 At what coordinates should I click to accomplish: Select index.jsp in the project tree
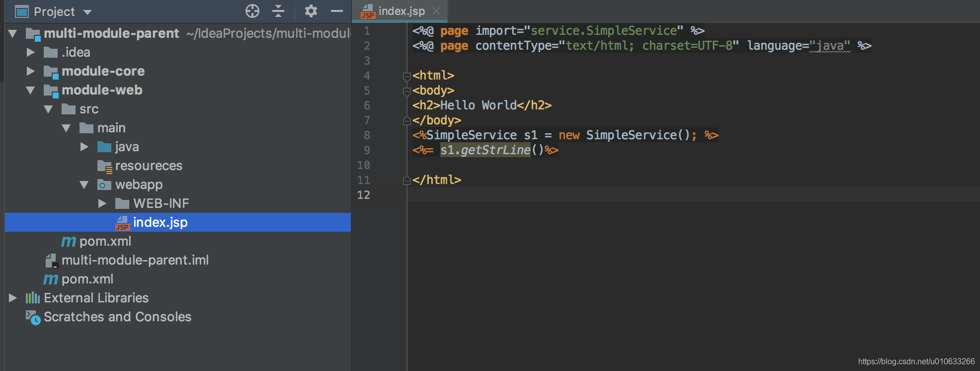(178, 222)
